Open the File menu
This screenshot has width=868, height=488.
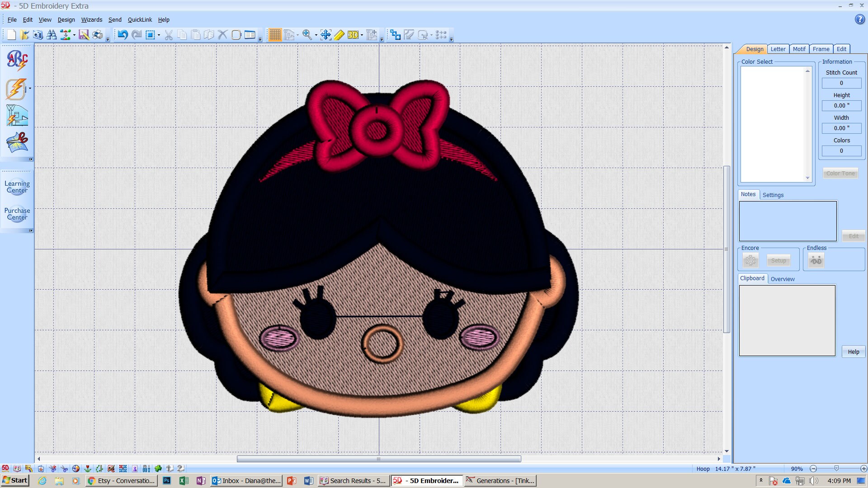[12, 19]
